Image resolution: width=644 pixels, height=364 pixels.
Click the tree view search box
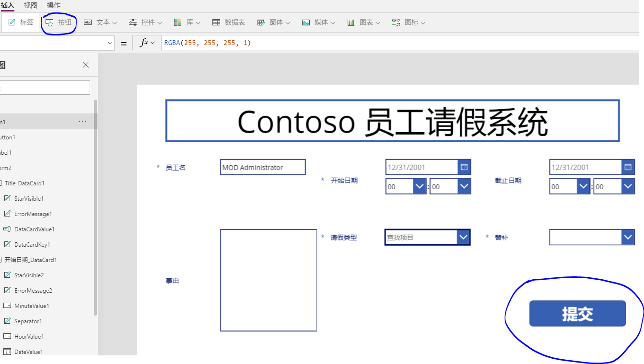[45, 88]
